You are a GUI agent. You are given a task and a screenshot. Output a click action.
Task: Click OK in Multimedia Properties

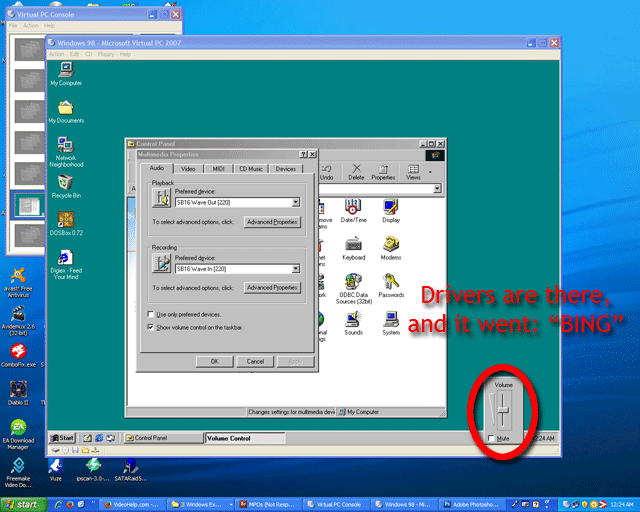pyautogui.click(x=215, y=361)
